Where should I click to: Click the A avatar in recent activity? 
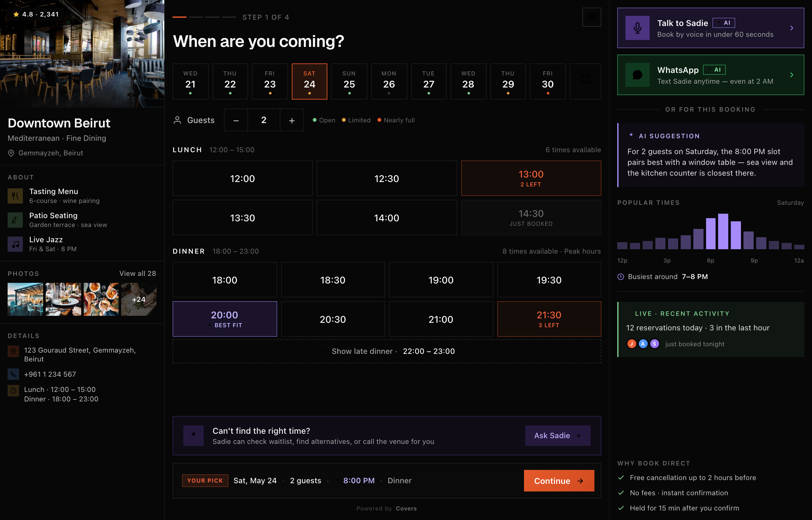pos(643,344)
